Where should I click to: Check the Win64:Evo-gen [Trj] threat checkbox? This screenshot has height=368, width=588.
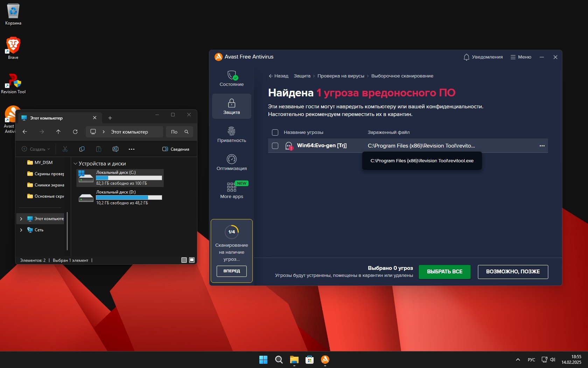click(x=275, y=146)
